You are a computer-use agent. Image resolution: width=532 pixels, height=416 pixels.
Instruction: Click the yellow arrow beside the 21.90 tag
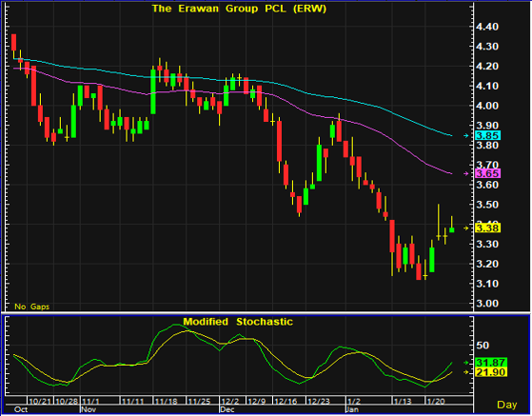pyautogui.click(x=466, y=372)
